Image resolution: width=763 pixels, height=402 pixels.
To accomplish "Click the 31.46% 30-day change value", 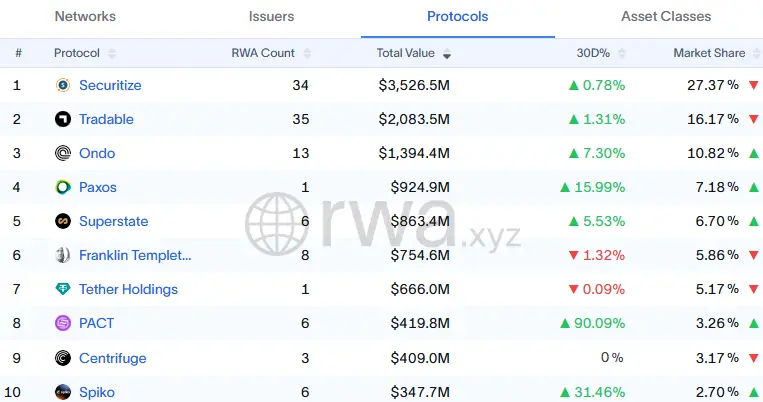I will pos(600,392).
